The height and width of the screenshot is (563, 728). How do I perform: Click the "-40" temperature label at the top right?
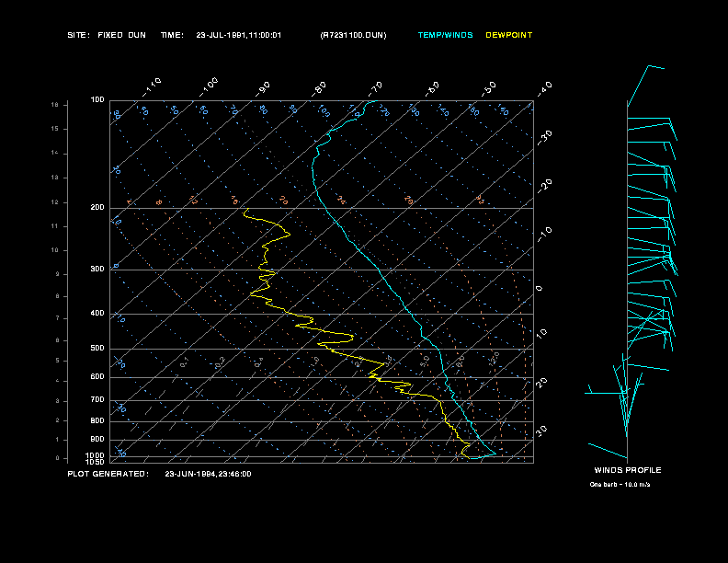[x=545, y=89]
